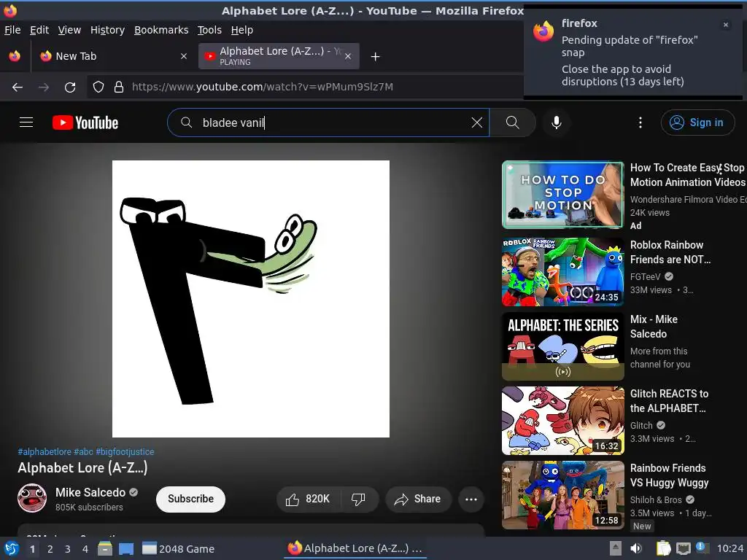This screenshot has height=560, width=747.
Task: Open the #alphabetlore hashtag link
Action: [44, 451]
